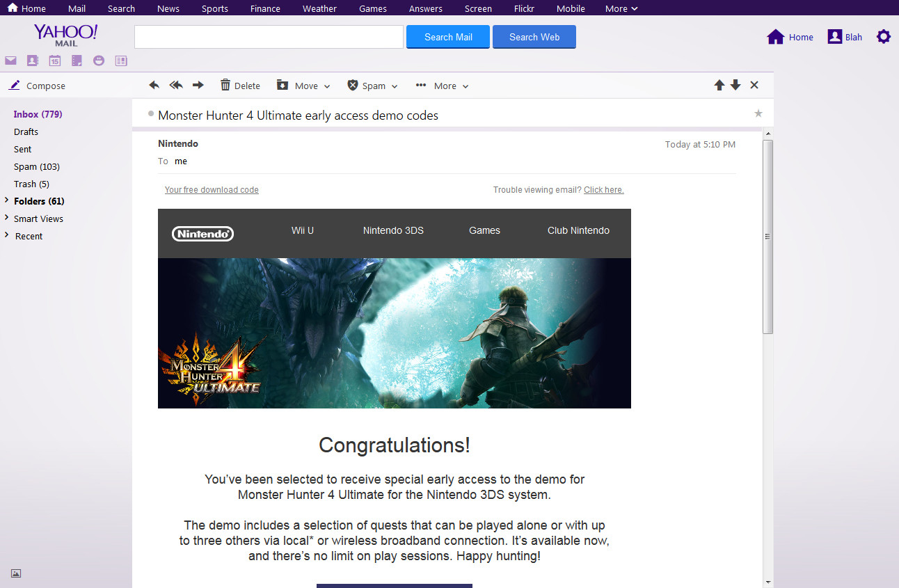Click the Nintendo sender name
Viewport: 899px width, 588px height.
coord(178,143)
